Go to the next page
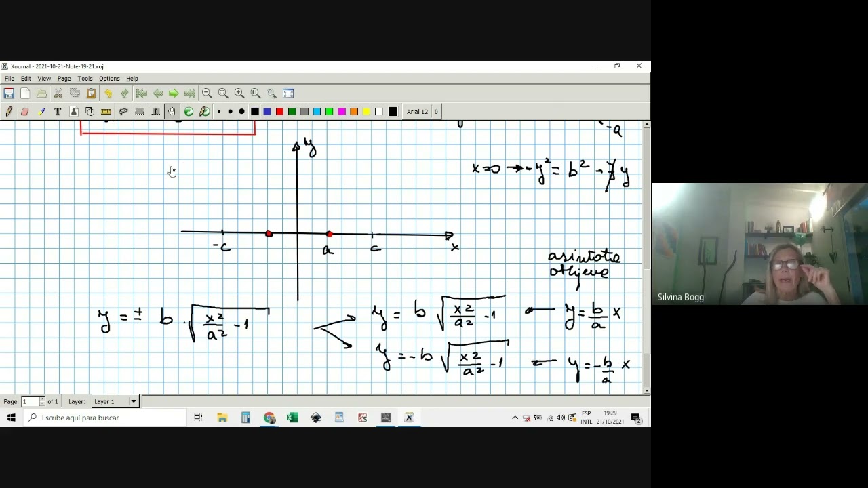 [174, 94]
